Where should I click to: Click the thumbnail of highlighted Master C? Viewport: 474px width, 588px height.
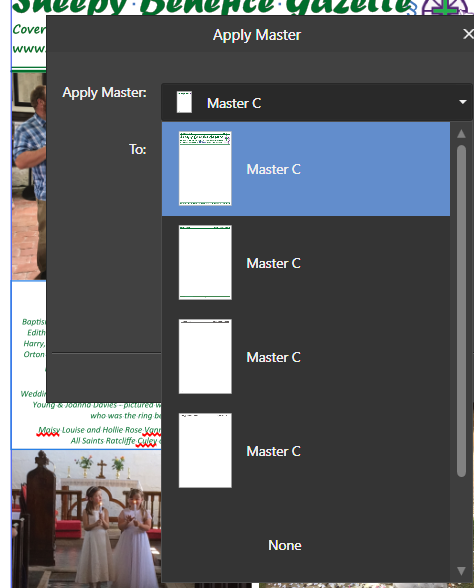[x=205, y=168]
